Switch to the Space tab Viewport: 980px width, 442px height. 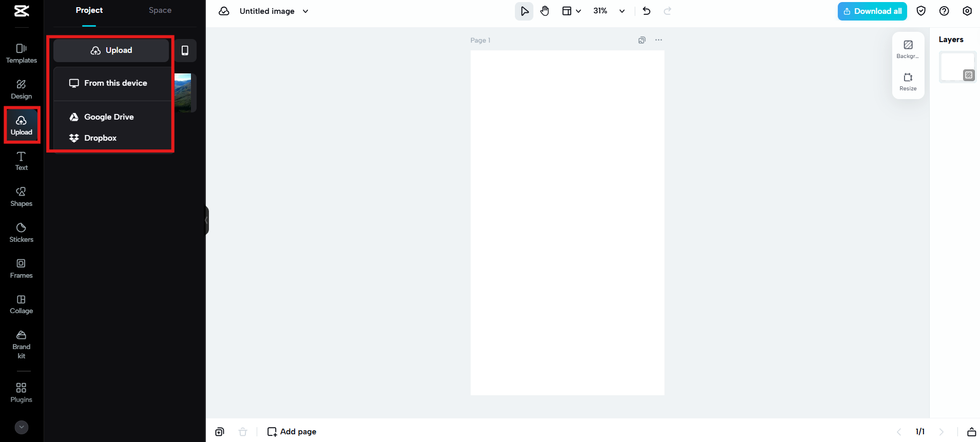coord(160,10)
